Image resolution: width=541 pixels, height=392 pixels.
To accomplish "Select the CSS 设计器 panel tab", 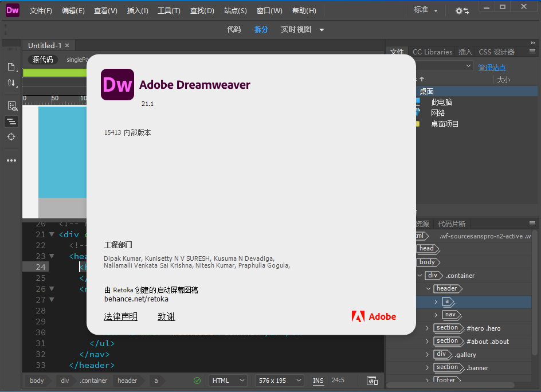I will pyautogui.click(x=496, y=52).
